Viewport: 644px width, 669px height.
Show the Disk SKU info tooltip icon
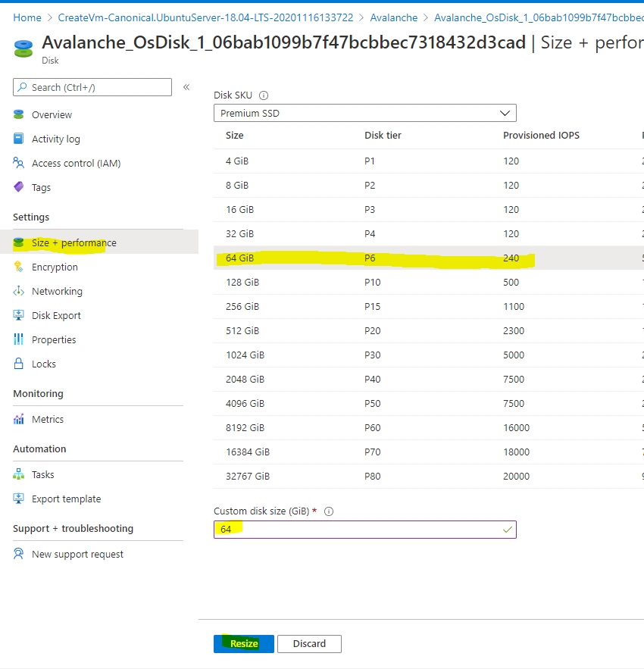pyautogui.click(x=264, y=95)
